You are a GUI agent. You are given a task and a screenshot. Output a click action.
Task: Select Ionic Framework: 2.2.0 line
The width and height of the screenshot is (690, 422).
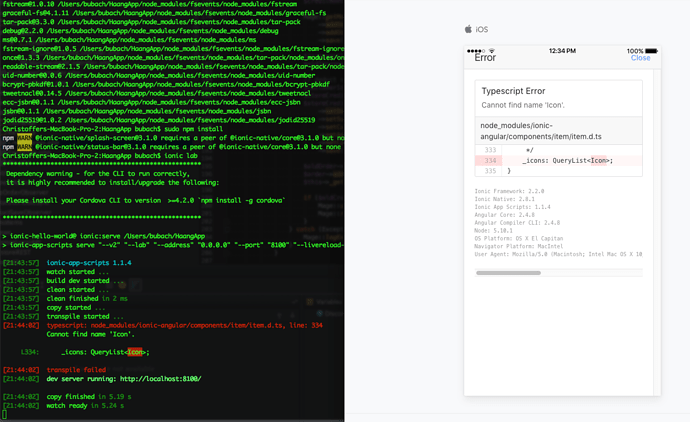509,191
